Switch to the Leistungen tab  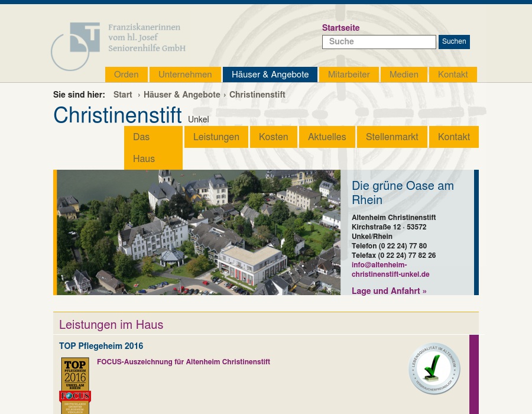pos(216,137)
